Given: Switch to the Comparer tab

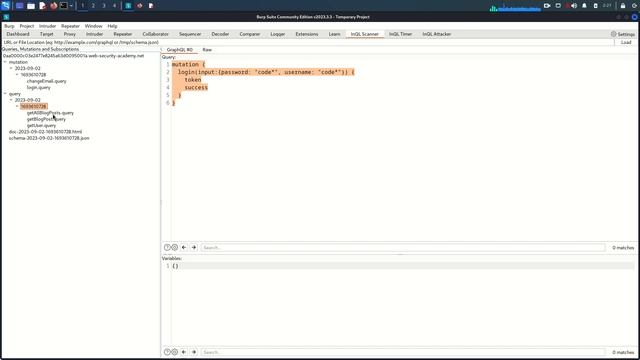Looking at the screenshot, I should 250,34.
